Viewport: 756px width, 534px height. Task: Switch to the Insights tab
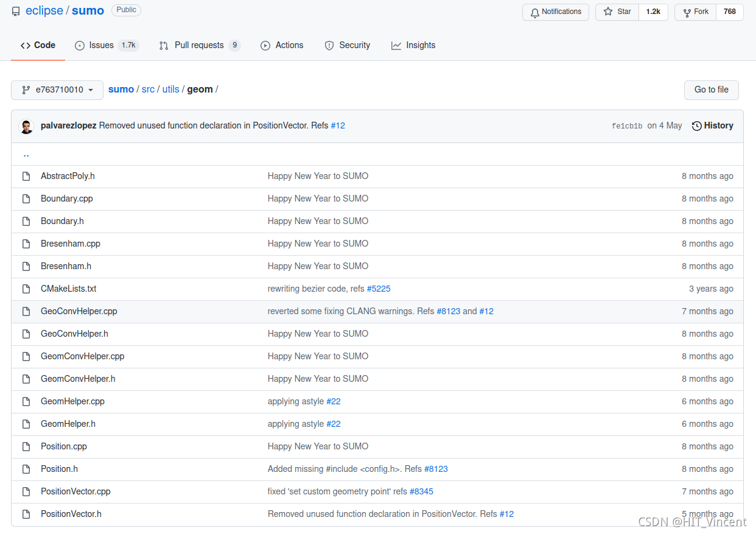[x=413, y=45]
